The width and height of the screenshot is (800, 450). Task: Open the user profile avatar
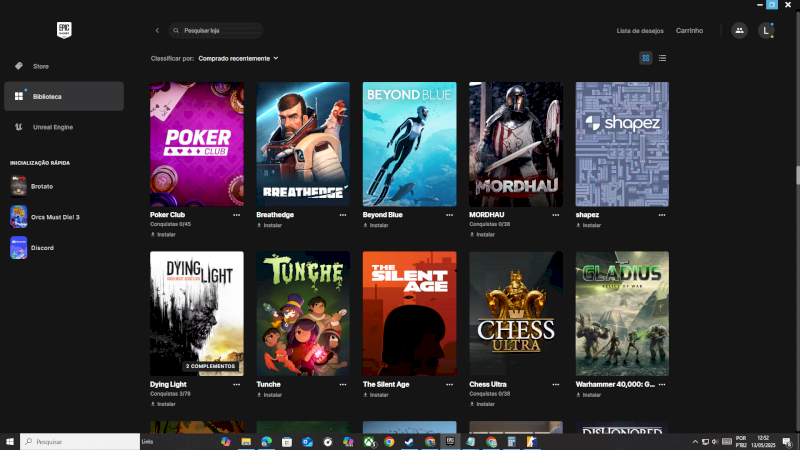766,31
